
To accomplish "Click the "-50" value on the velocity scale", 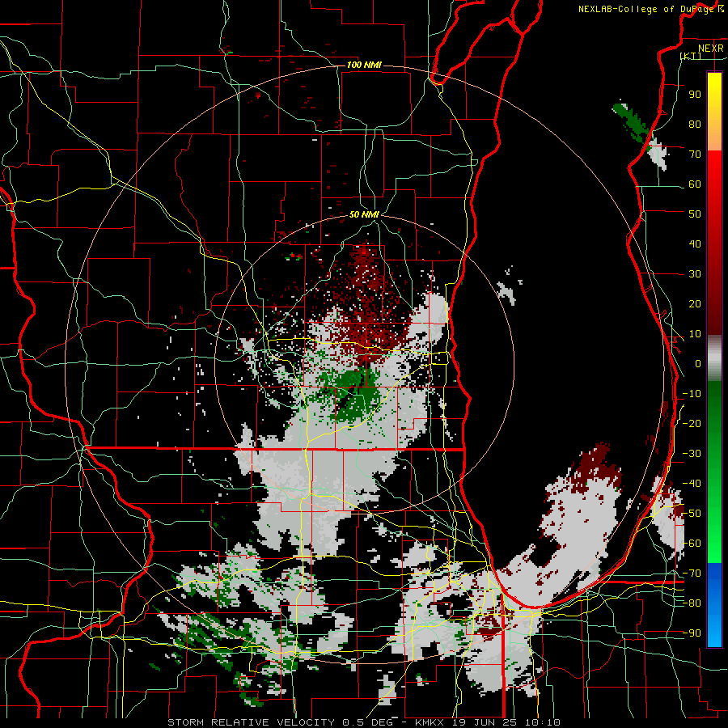I will tap(692, 514).
